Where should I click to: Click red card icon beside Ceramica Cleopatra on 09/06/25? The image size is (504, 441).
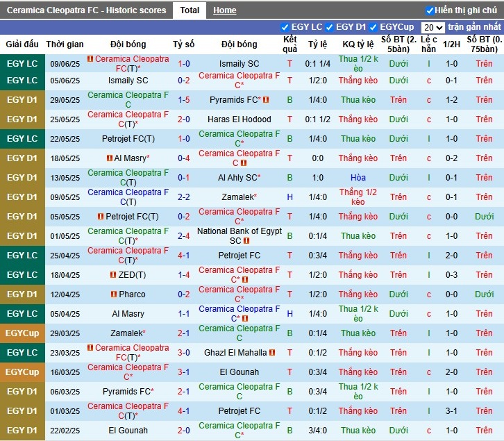[90, 59]
